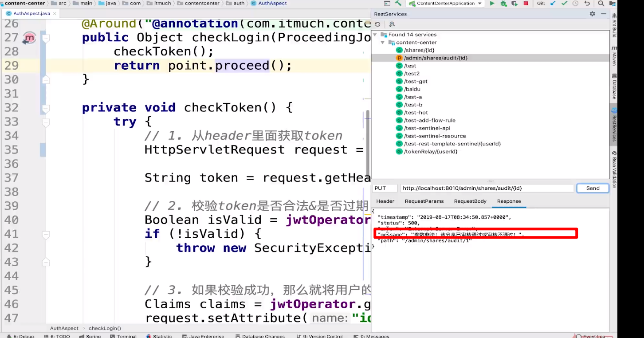
Task: Switch to the Header tab
Action: 385,201
